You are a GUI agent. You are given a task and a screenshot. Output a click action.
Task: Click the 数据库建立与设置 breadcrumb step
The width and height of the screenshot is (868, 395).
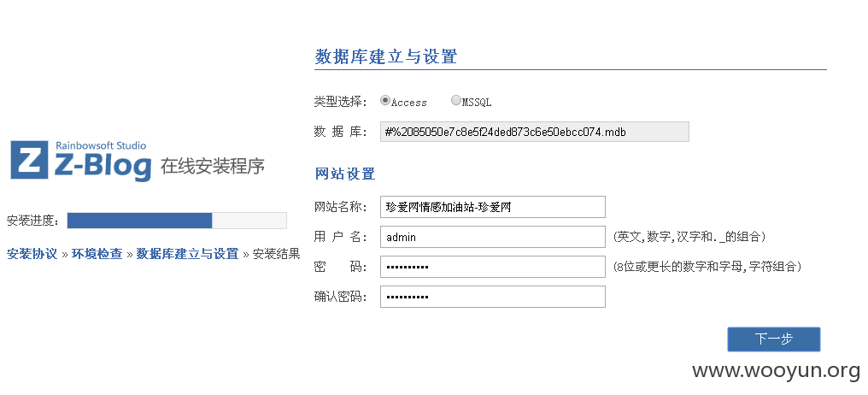187,254
